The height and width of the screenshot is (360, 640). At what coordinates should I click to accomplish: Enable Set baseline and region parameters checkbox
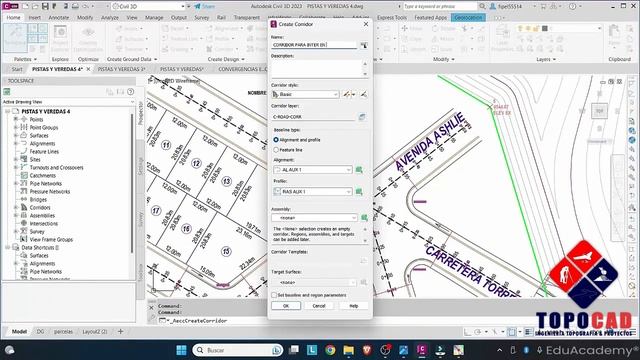click(x=274, y=295)
